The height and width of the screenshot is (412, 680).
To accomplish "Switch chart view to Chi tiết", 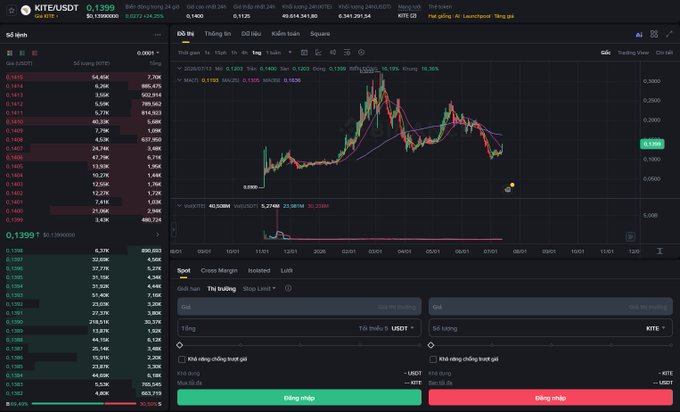I will pyautogui.click(x=664, y=52).
